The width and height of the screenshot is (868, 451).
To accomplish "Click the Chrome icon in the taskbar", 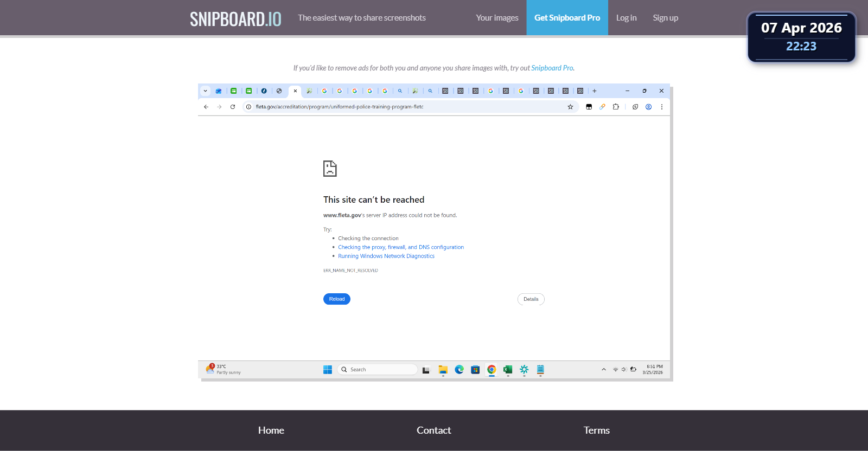I will coord(492,370).
